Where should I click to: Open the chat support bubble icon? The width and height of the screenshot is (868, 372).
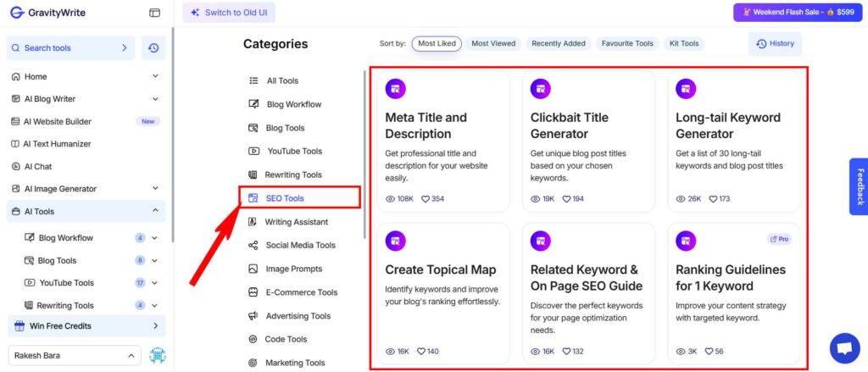tap(845, 348)
